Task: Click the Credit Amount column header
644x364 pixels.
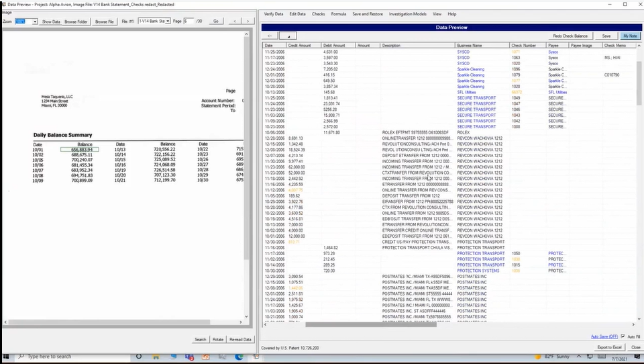Action: pyautogui.click(x=303, y=45)
